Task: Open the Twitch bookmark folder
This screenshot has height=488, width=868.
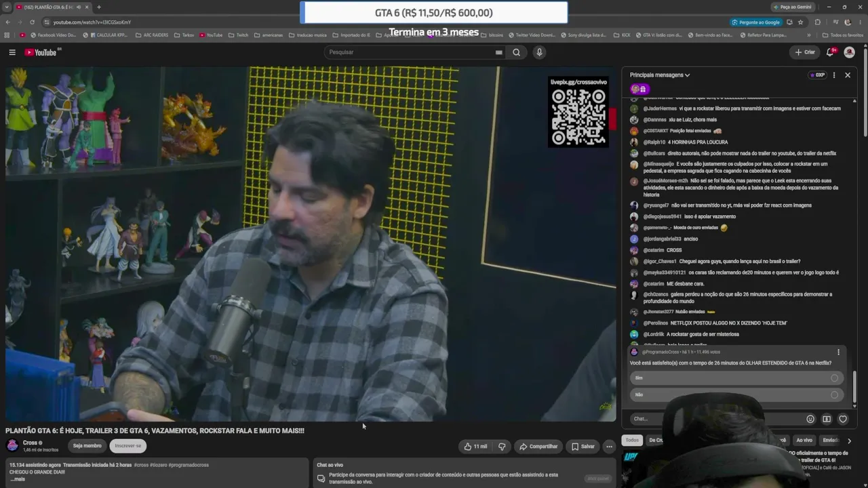Action: 238,35
